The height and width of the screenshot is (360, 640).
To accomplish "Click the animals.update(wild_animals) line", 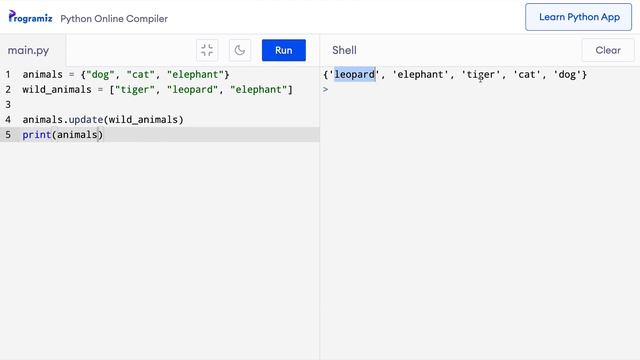I will coord(103,120).
